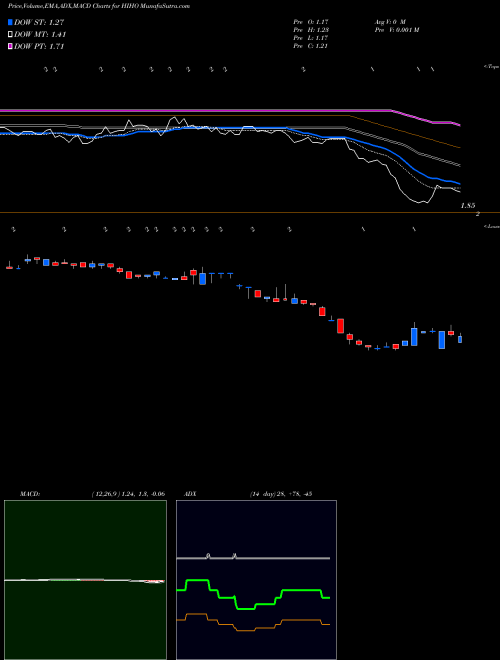Click the magenta DOW PT legend swatch
This screenshot has width=500, height=660.
point(11,47)
